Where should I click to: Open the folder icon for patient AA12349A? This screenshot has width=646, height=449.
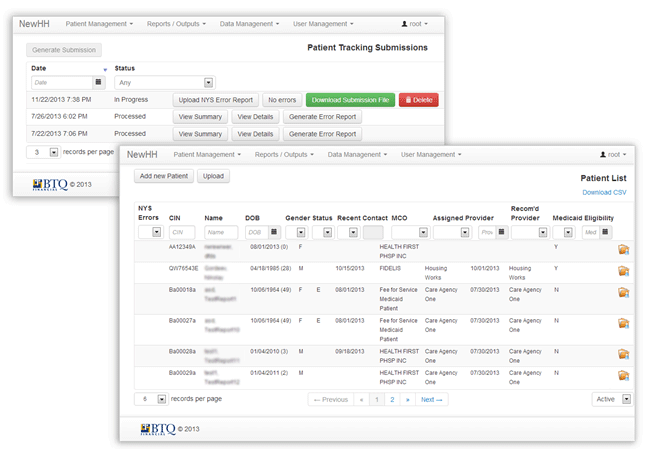click(623, 249)
